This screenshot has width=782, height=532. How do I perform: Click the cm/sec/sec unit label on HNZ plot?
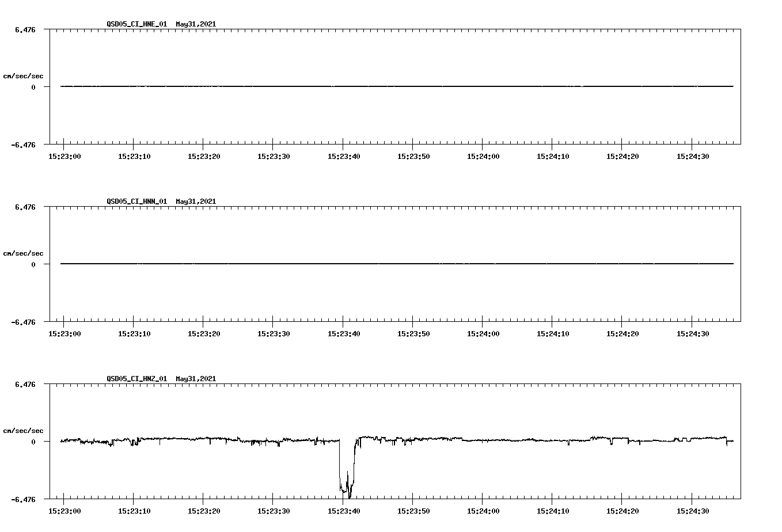pyautogui.click(x=23, y=431)
